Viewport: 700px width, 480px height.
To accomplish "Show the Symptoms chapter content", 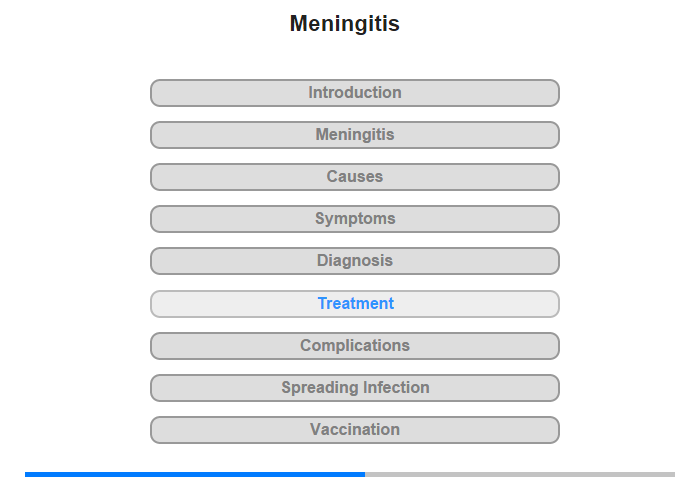I will [355, 219].
